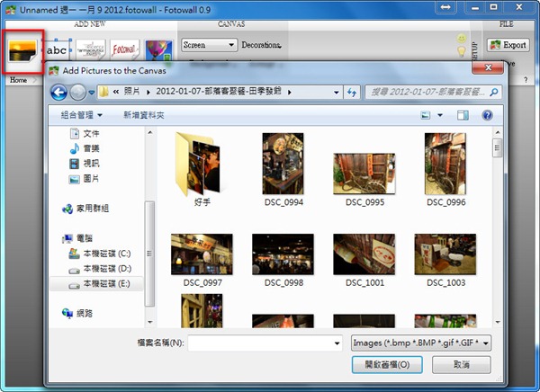Click the change view icon
The image size is (540, 392).
(x=427, y=115)
